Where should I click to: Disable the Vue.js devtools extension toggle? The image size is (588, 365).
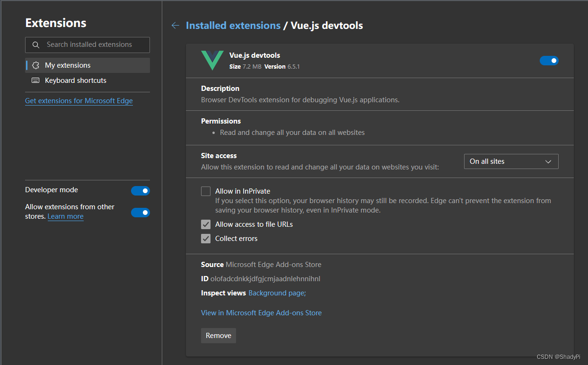[549, 61]
